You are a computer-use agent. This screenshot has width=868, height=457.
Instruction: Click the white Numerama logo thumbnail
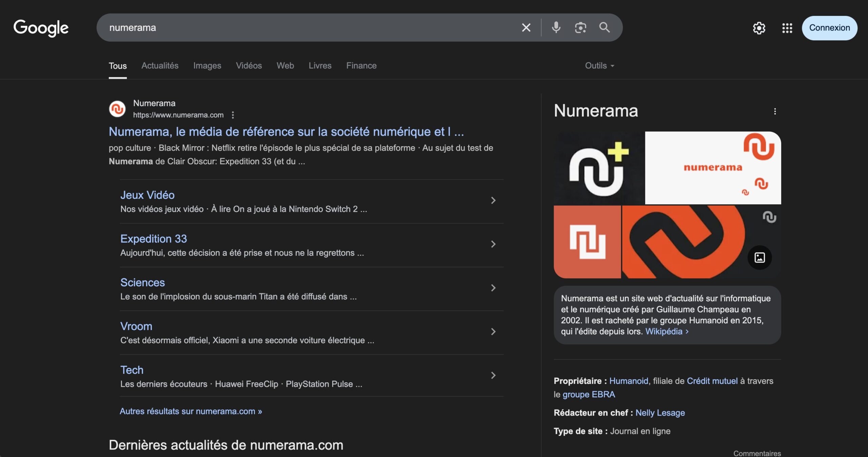point(713,168)
